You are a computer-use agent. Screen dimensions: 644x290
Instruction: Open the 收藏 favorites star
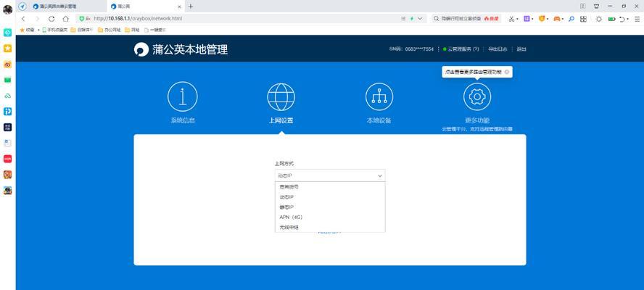[x=27, y=30]
